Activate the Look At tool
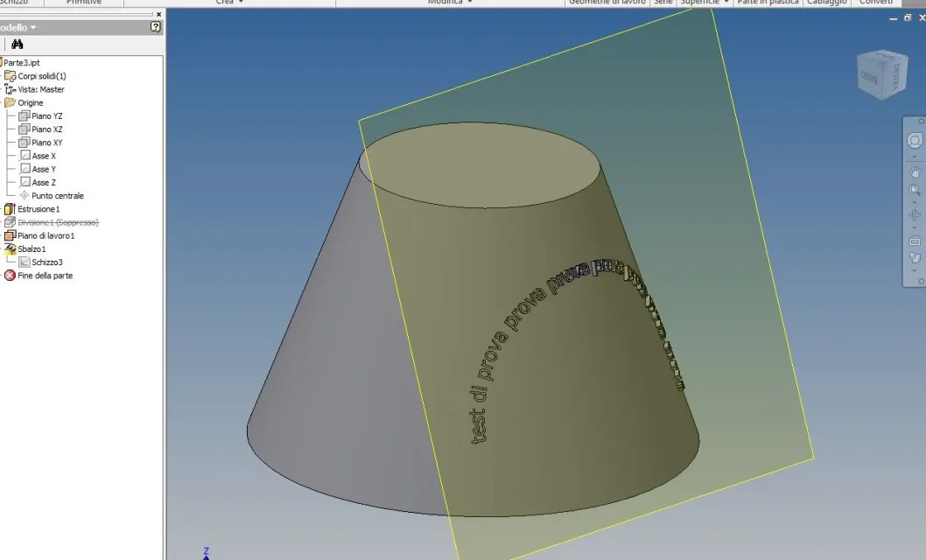926x560 pixels. [x=915, y=241]
